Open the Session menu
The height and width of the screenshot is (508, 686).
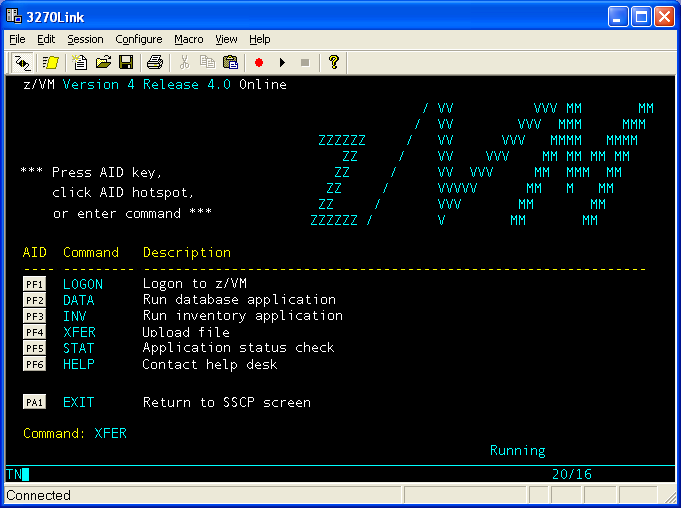pos(85,39)
